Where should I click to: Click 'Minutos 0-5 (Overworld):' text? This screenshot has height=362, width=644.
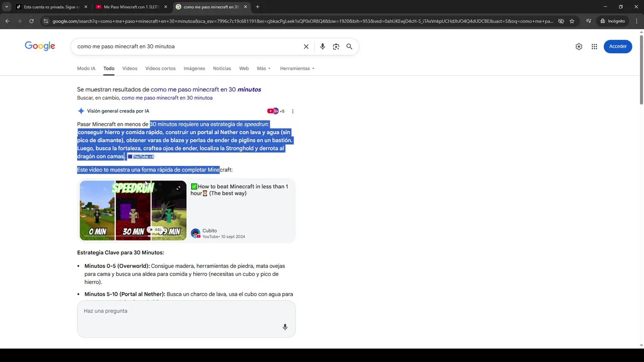[117, 266]
